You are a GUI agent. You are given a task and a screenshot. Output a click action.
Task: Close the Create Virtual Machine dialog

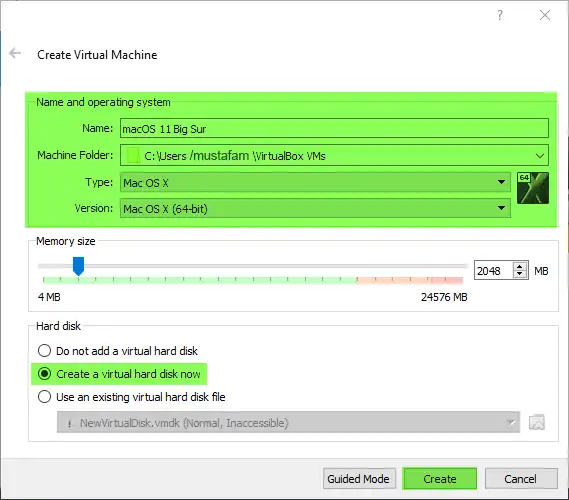(545, 15)
